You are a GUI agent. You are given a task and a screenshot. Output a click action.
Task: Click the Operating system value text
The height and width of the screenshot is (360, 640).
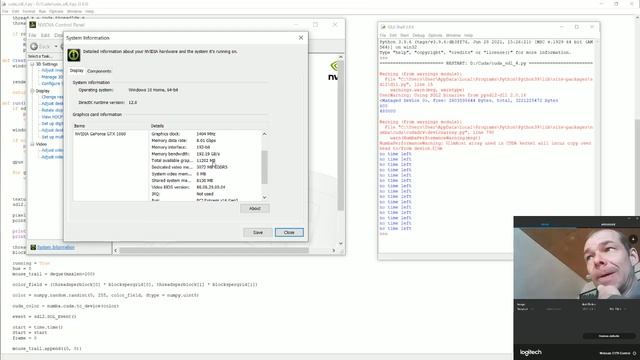point(153,90)
